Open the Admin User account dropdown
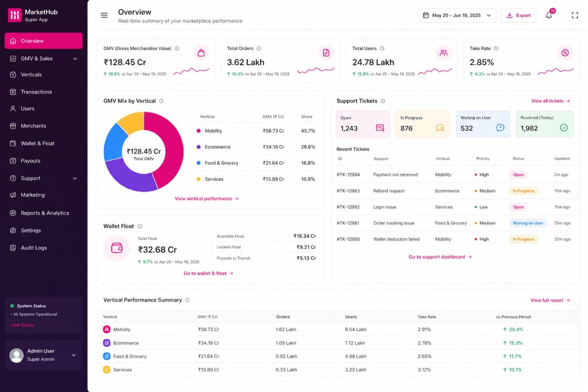The height and width of the screenshot is (392, 588). [x=74, y=355]
